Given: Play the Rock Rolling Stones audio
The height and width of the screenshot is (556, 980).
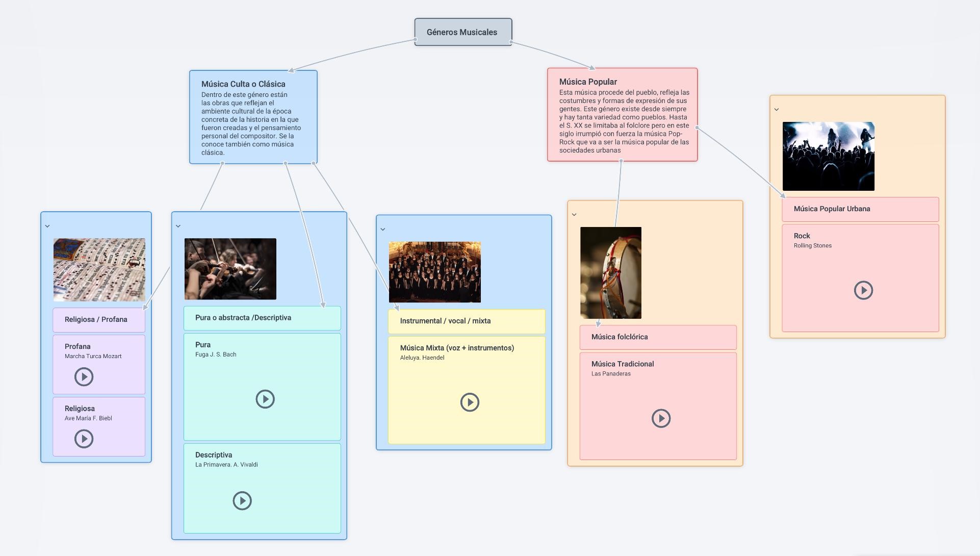Looking at the screenshot, I should click(x=864, y=290).
